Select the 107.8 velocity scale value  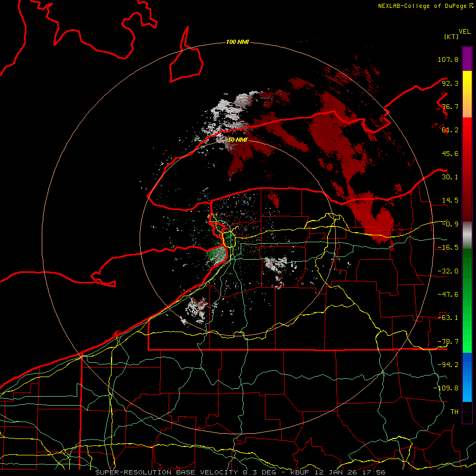448,59
